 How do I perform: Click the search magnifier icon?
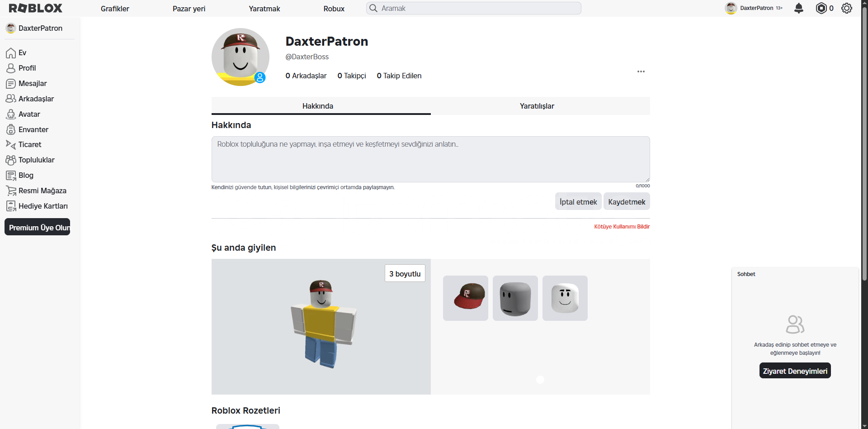[373, 8]
